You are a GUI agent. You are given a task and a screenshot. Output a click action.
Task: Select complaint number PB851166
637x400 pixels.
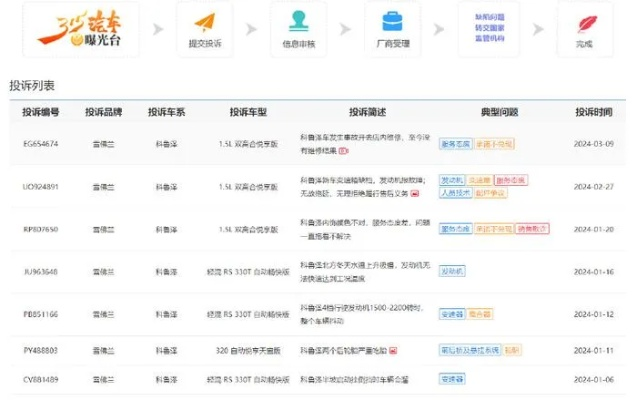tap(41, 314)
